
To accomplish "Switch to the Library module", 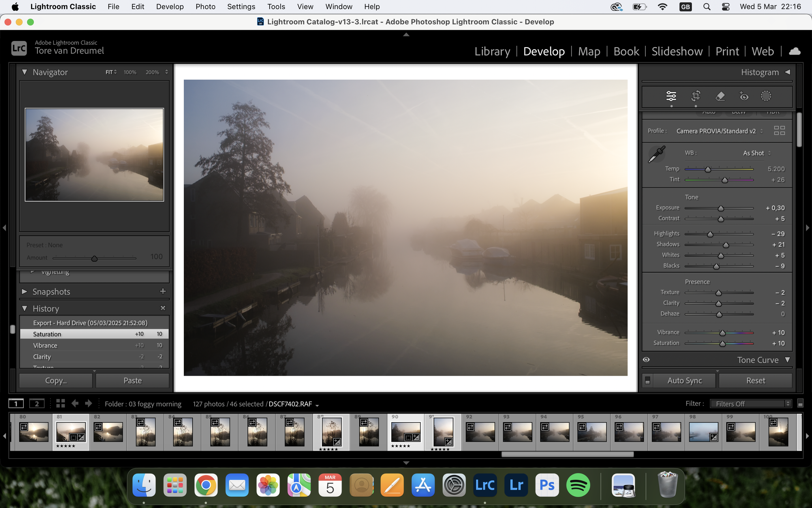I will 492,51.
